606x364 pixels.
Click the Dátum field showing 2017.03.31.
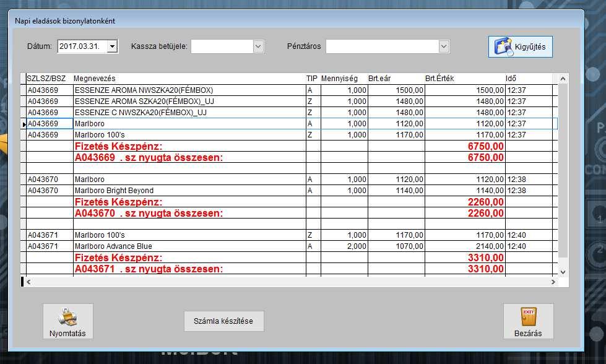[x=87, y=46]
